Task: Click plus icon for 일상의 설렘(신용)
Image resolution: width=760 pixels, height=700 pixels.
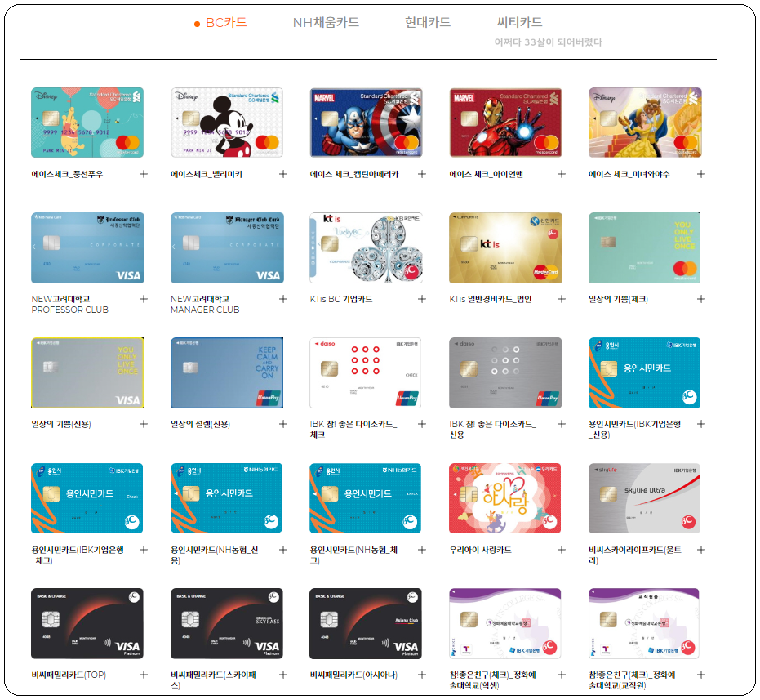Action: pyautogui.click(x=283, y=424)
